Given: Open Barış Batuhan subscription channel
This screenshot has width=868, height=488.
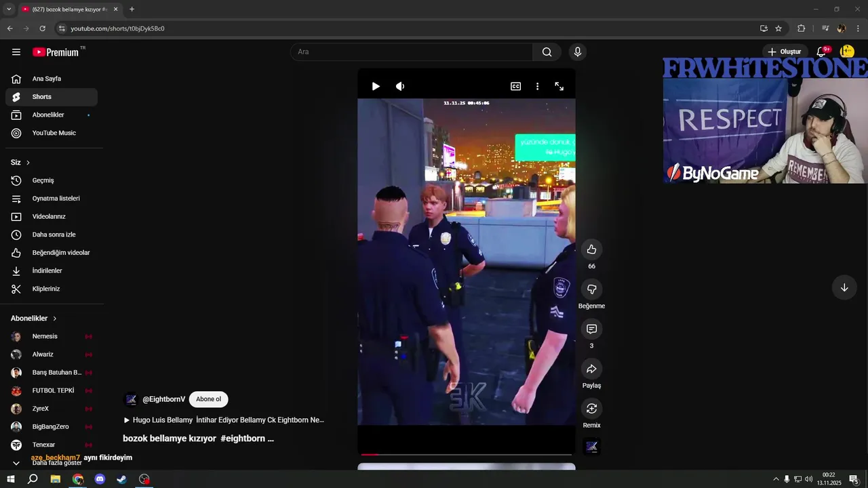Looking at the screenshot, I should [52, 373].
